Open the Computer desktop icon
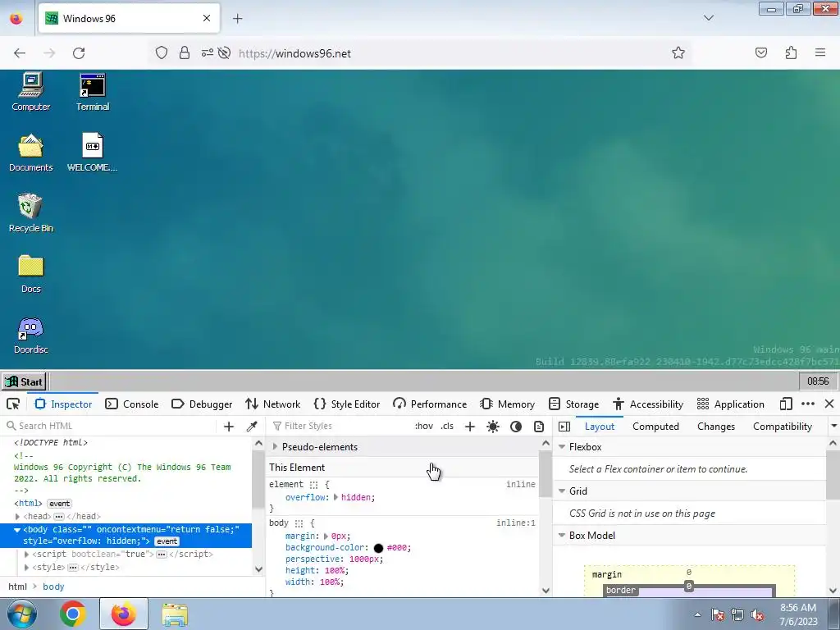Viewport: 840px width, 630px height. 31,92
